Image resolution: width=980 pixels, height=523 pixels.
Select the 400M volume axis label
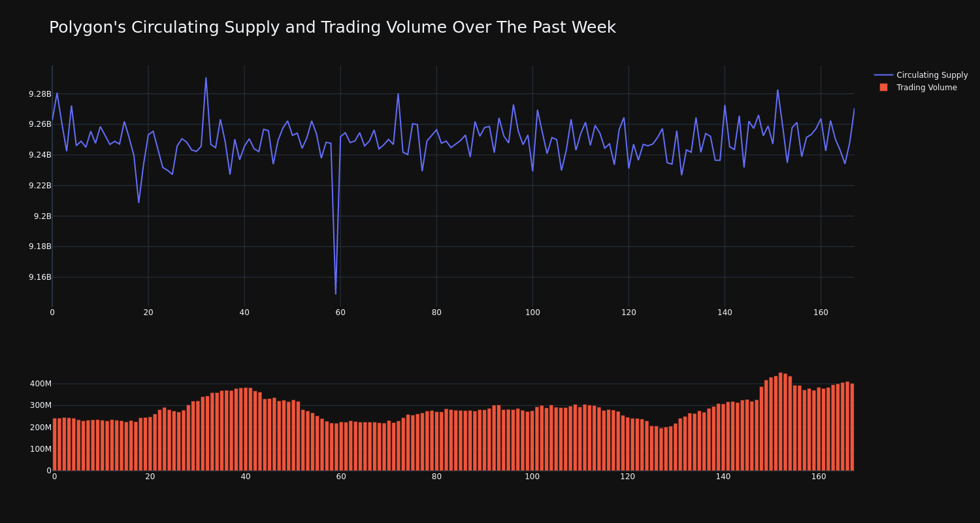pos(41,384)
